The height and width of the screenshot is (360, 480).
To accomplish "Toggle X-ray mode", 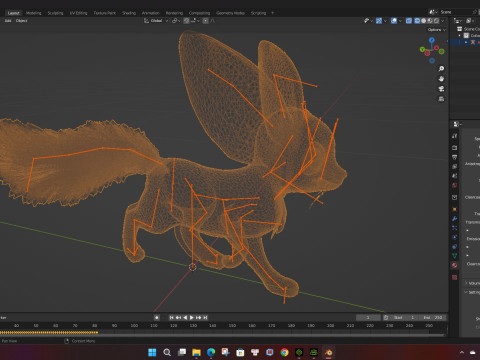I will tap(409, 21).
